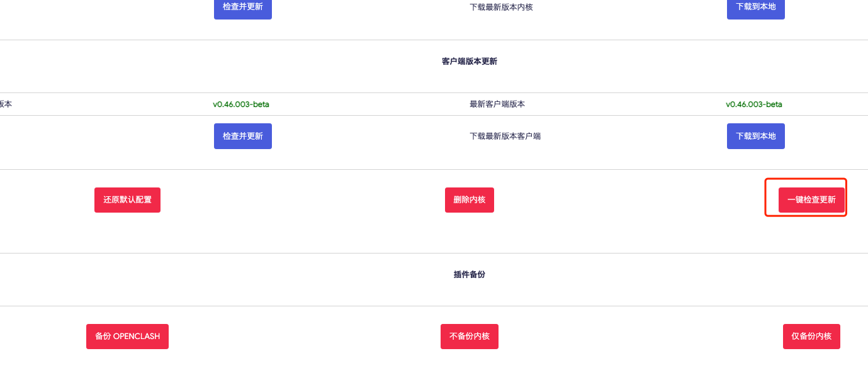
Task: Click 检查并更新 under the current client version
Action: pyautogui.click(x=242, y=136)
